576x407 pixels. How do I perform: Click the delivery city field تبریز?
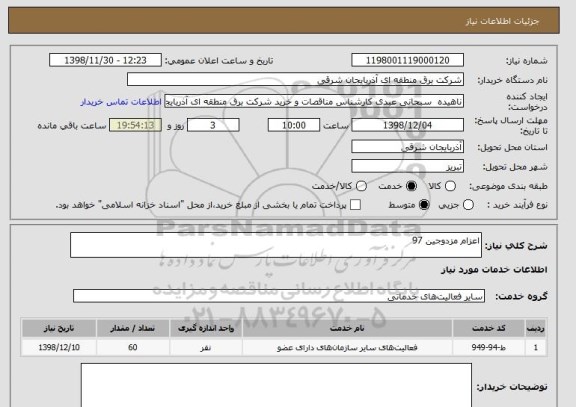[407, 166]
